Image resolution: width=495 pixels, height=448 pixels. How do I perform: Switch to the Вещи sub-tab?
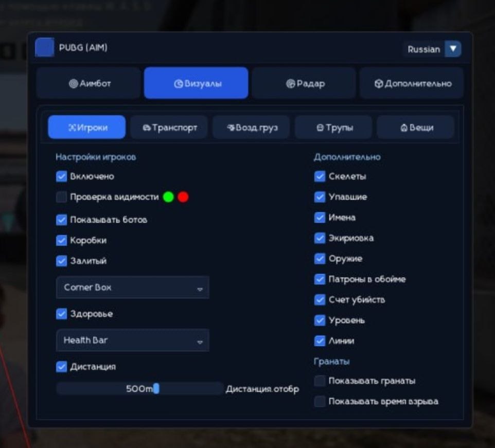(415, 128)
